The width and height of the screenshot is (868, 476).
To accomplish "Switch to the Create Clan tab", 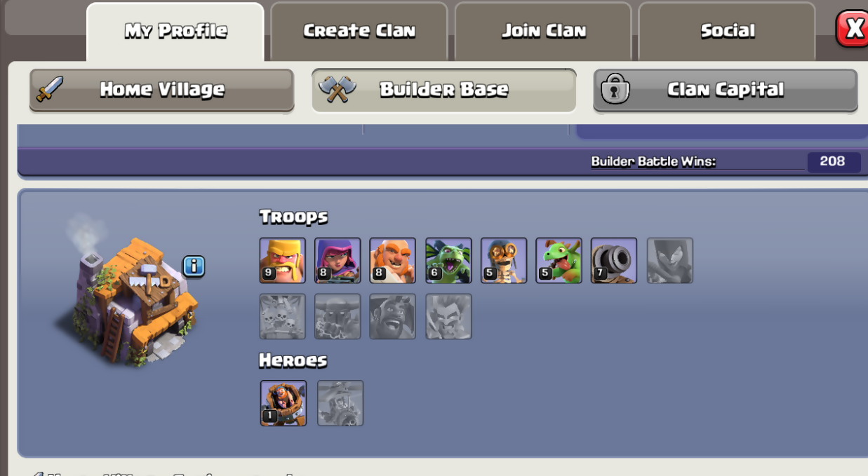I will click(359, 32).
